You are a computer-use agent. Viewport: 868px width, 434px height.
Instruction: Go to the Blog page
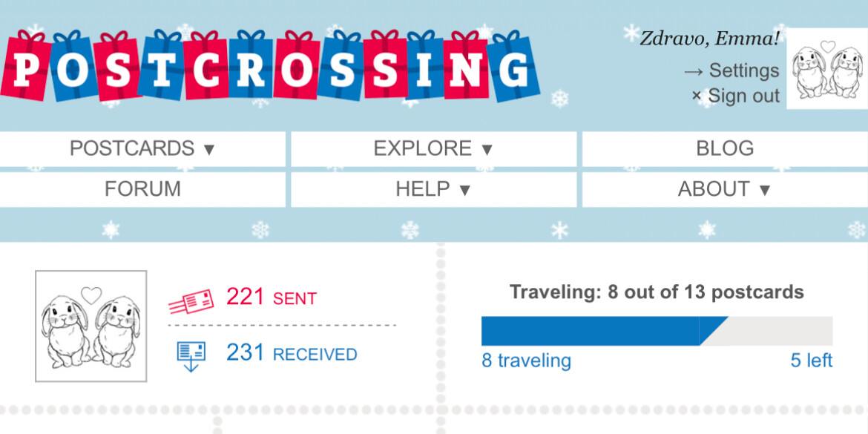(x=725, y=148)
